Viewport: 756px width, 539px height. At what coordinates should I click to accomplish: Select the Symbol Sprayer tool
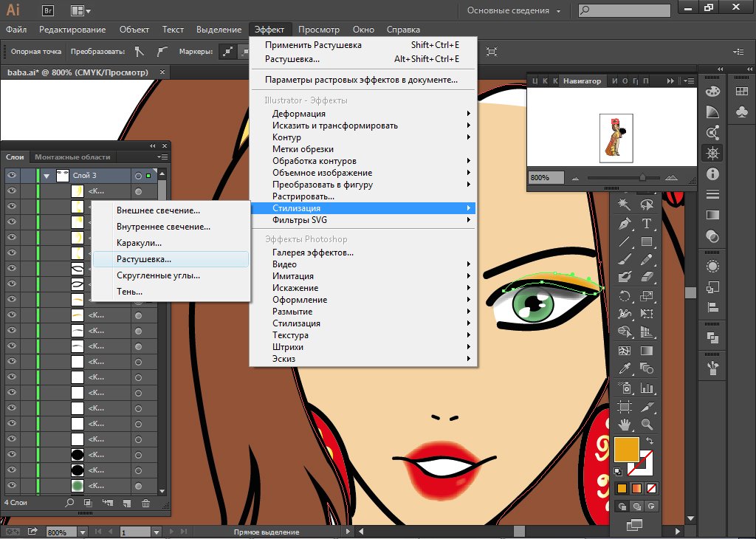tap(625, 388)
